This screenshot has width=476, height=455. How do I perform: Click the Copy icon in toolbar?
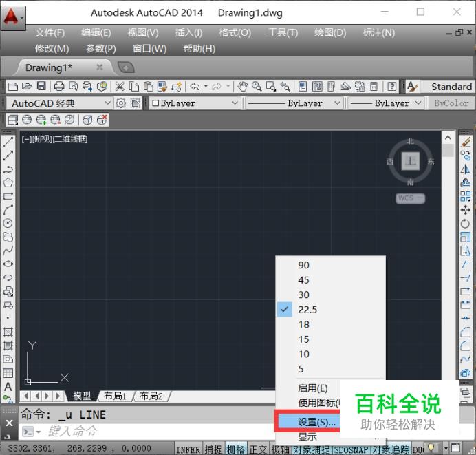click(x=134, y=87)
